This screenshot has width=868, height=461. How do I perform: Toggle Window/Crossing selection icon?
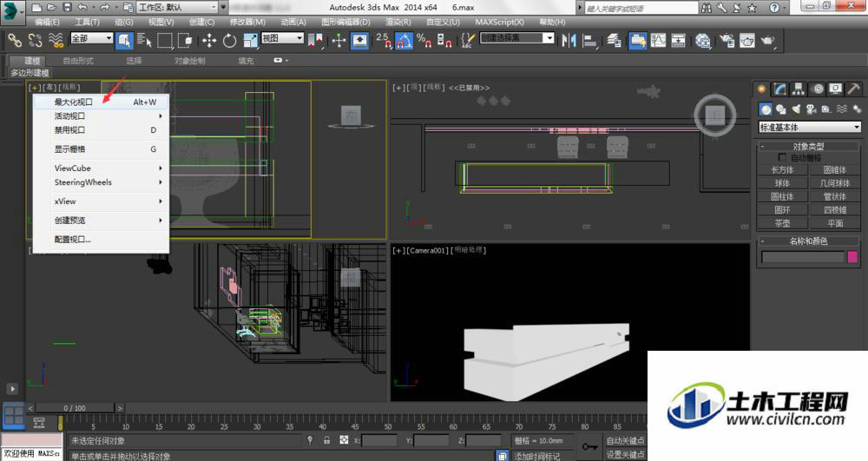click(186, 40)
